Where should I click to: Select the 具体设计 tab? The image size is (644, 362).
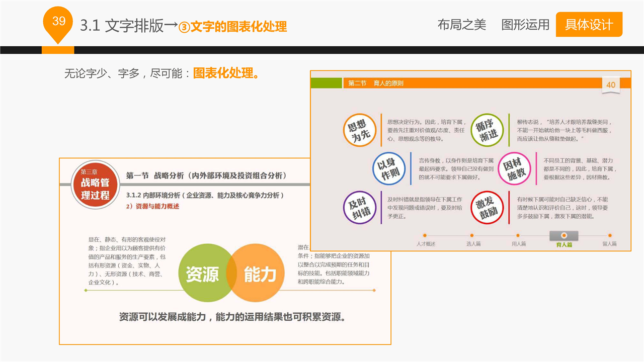pos(589,25)
